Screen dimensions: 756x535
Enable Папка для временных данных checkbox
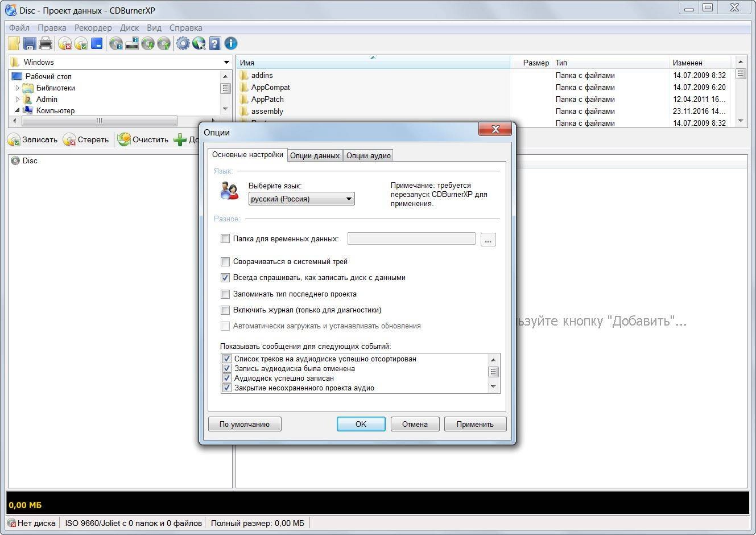[225, 238]
